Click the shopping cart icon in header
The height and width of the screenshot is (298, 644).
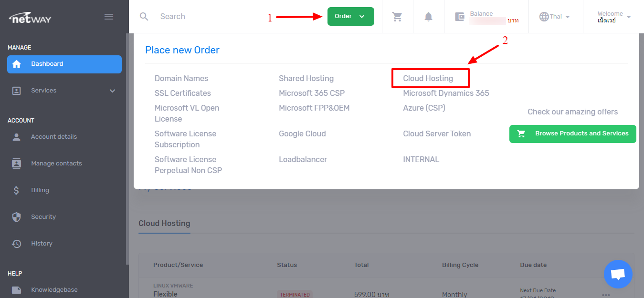(397, 17)
